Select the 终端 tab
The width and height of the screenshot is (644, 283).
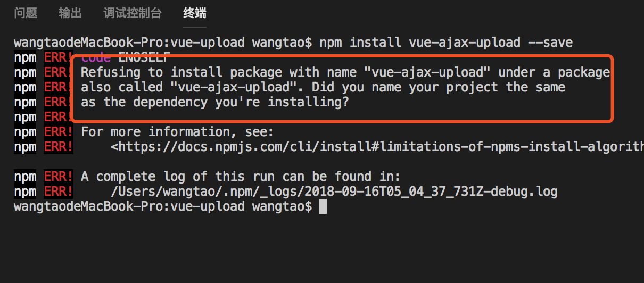click(194, 14)
